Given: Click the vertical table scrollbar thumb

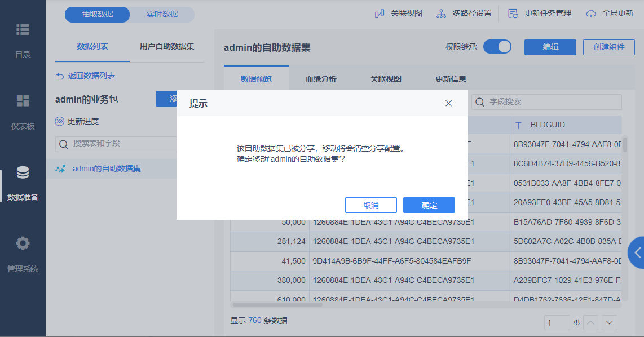Looking at the screenshot, I should point(625,144).
